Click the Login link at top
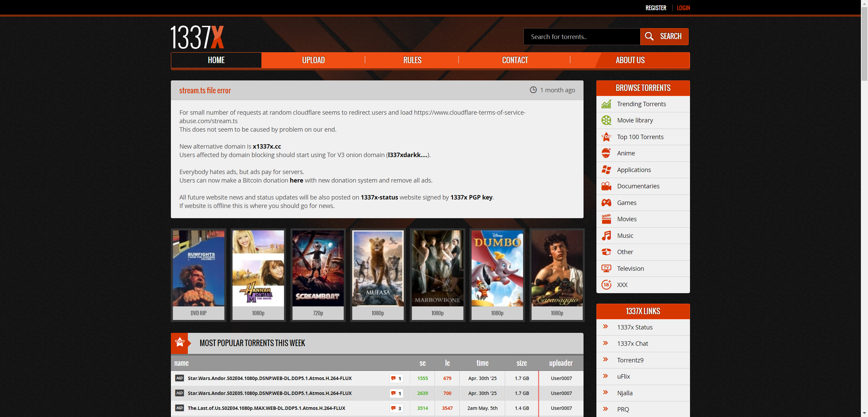This screenshot has width=868, height=417. [x=683, y=8]
